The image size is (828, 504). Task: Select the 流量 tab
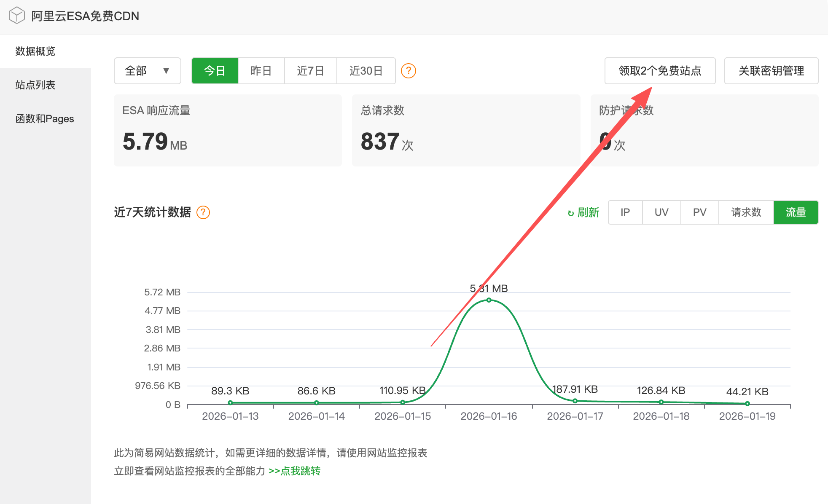[x=796, y=212]
